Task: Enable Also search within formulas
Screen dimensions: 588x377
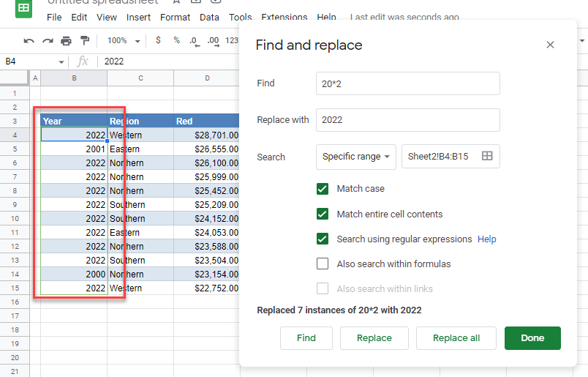Action: pyautogui.click(x=323, y=264)
